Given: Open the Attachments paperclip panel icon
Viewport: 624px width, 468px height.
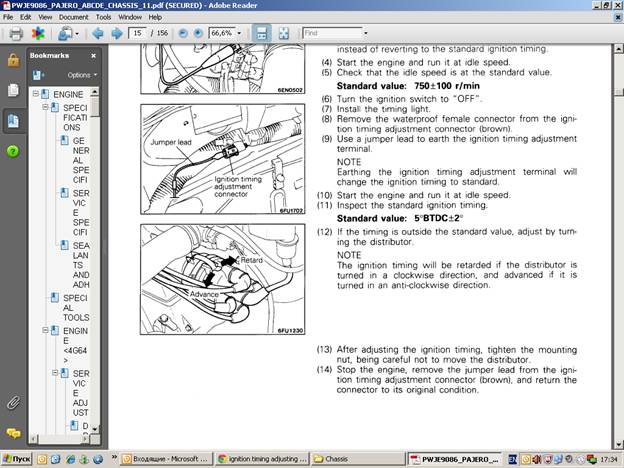Looking at the screenshot, I should pyautogui.click(x=13, y=403).
